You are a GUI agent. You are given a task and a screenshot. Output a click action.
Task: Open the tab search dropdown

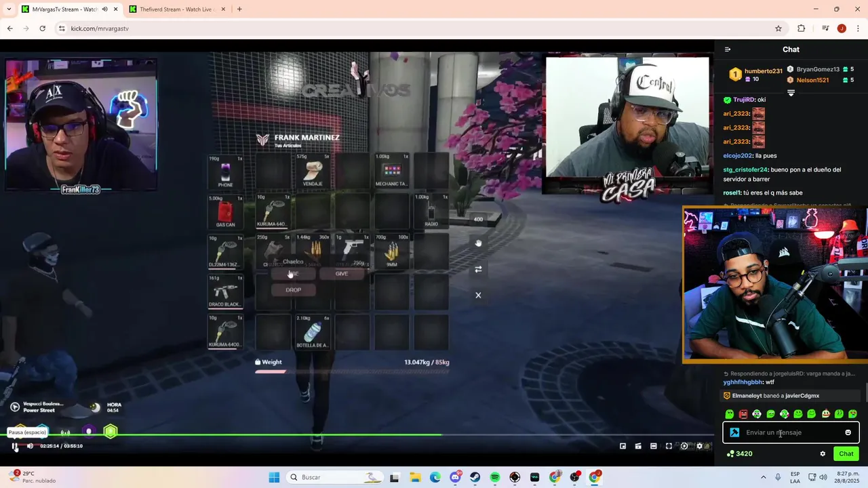(8, 9)
